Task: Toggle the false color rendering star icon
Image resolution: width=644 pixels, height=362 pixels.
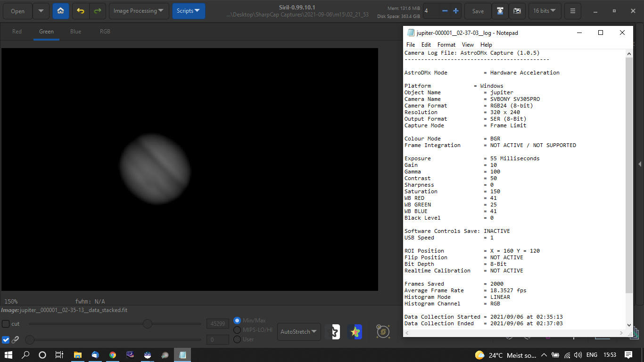Action: [x=355, y=332]
